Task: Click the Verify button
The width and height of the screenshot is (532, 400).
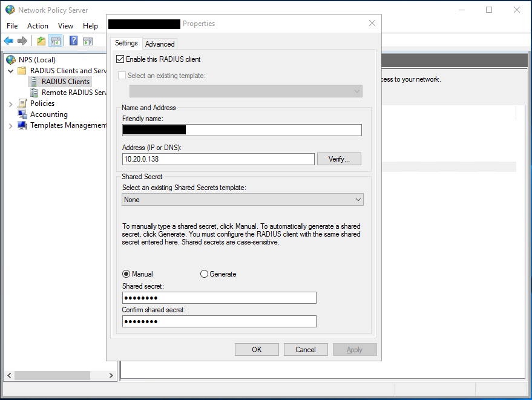Action: click(x=339, y=159)
